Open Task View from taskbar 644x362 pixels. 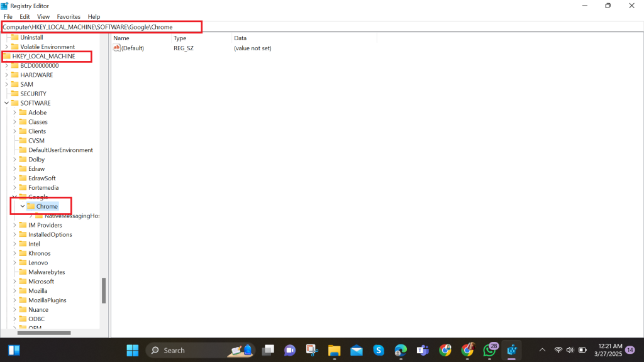pyautogui.click(x=268, y=351)
